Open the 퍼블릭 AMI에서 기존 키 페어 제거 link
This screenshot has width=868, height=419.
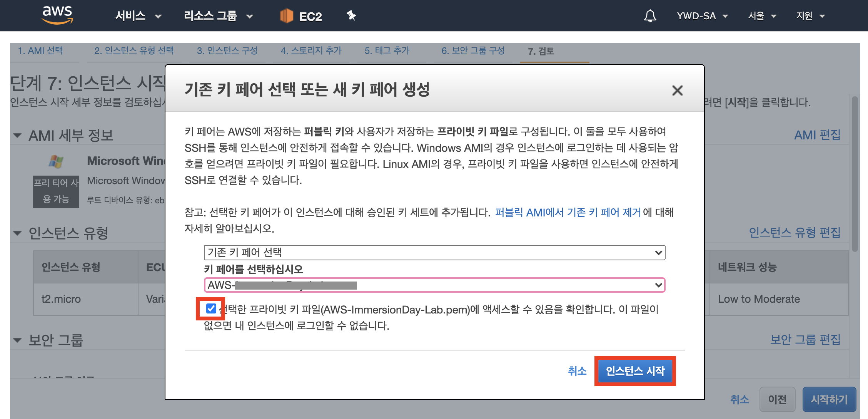(568, 213)
